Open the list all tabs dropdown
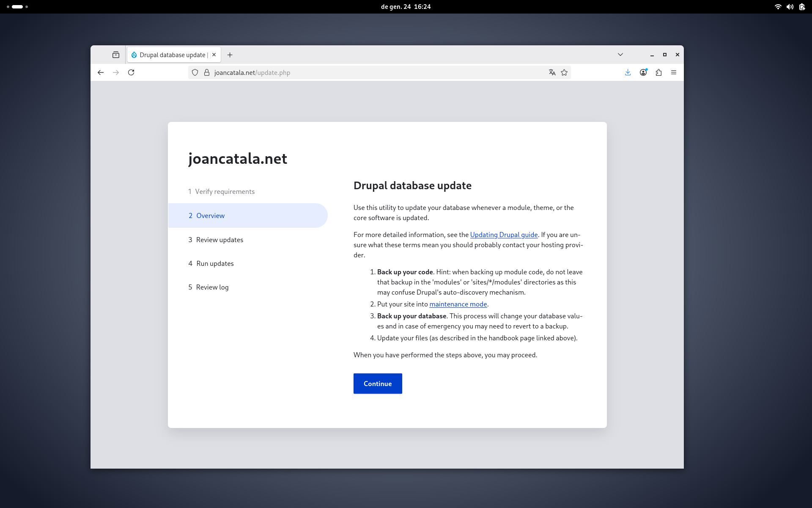812x508 pixels. (620, 55)
